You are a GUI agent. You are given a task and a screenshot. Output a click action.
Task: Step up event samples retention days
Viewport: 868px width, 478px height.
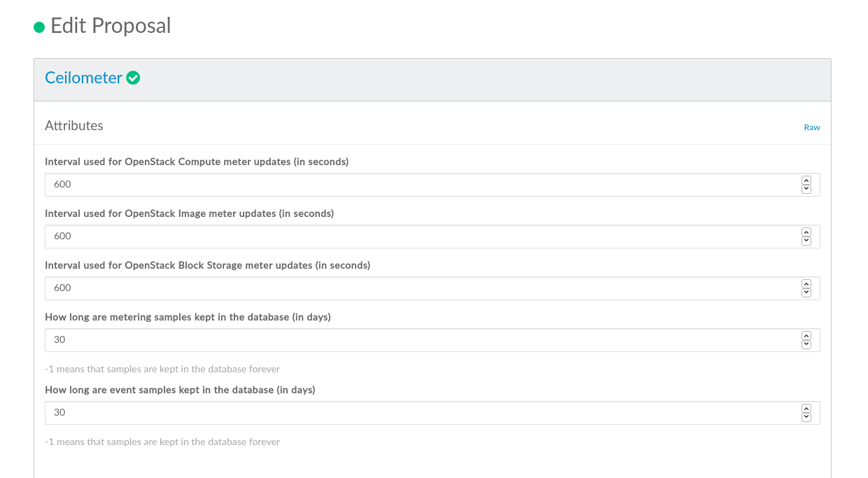coord(806,409)
